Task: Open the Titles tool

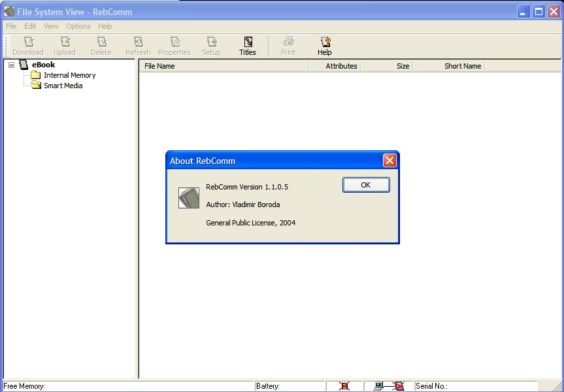Action: 248,46
